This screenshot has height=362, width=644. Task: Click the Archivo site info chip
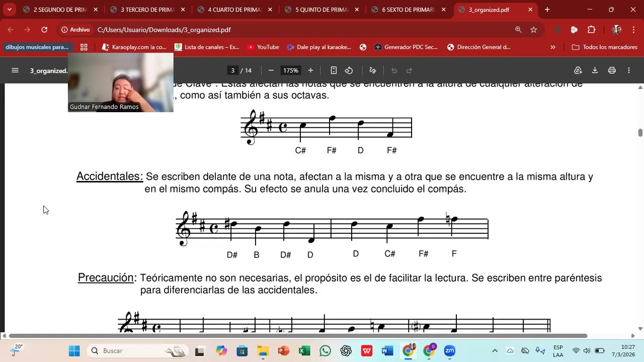(x=75, y=30)
